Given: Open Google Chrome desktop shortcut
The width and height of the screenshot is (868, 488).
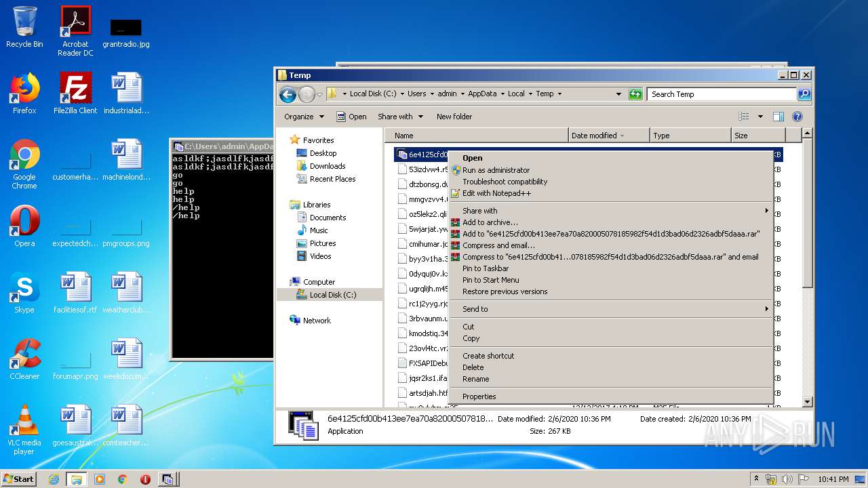Looking at the screenshot, I should click(x=24, y=164).
